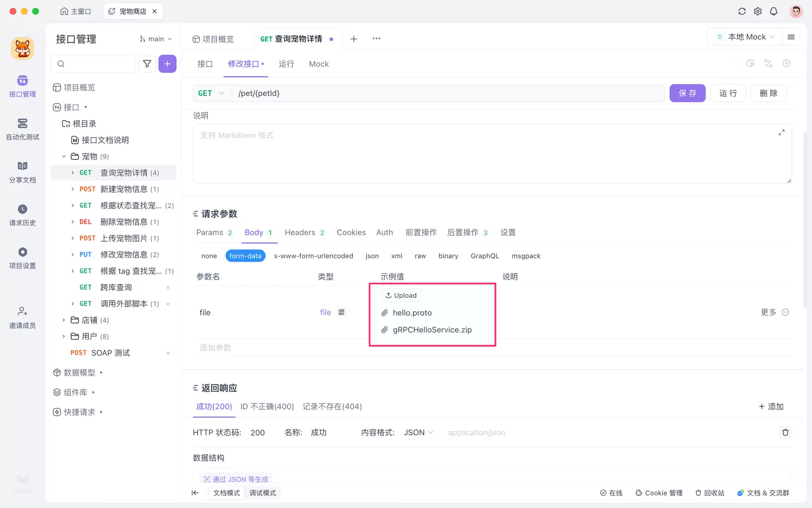Click the file type settings icon
The height and width of the screenshot is (508, 812).
tap(341, 312)
